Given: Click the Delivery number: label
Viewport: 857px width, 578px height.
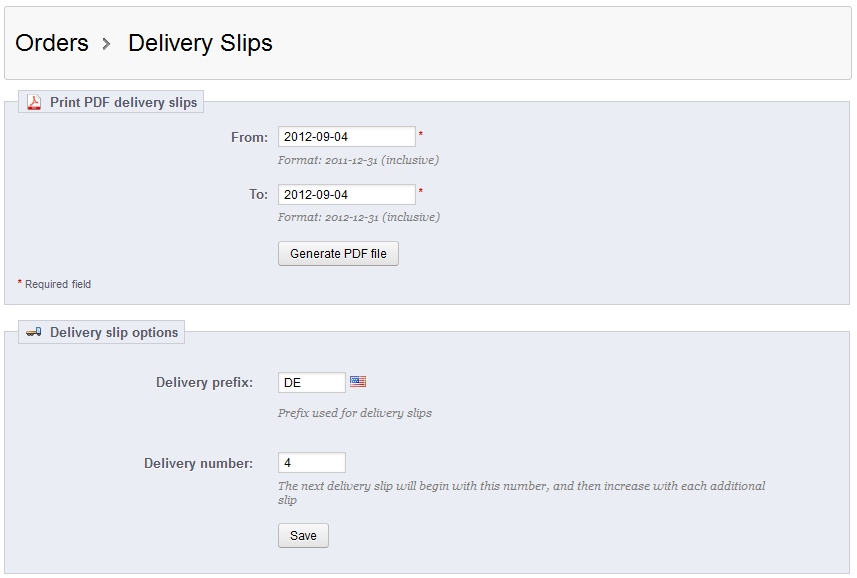Looking at the screenshot, I should [198, 463].
